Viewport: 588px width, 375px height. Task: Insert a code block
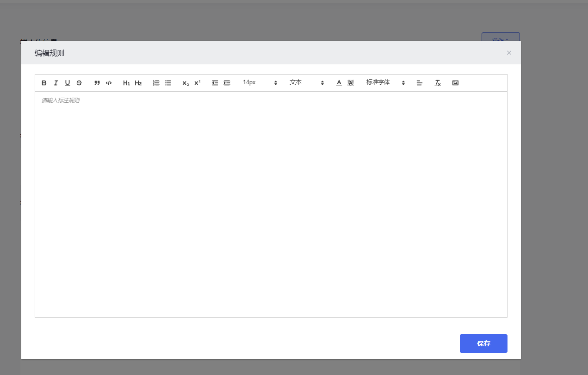point(109,83)
